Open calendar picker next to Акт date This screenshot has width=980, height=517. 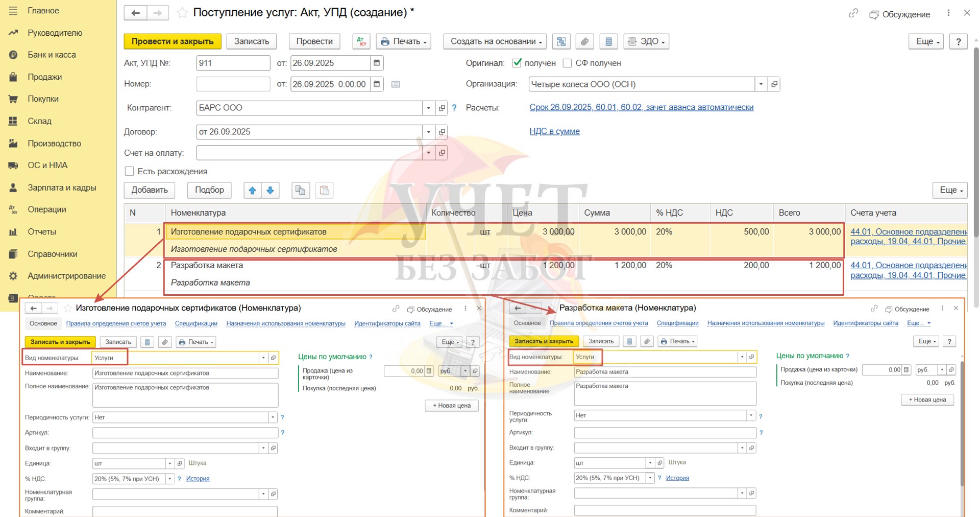tap(377, 63)
